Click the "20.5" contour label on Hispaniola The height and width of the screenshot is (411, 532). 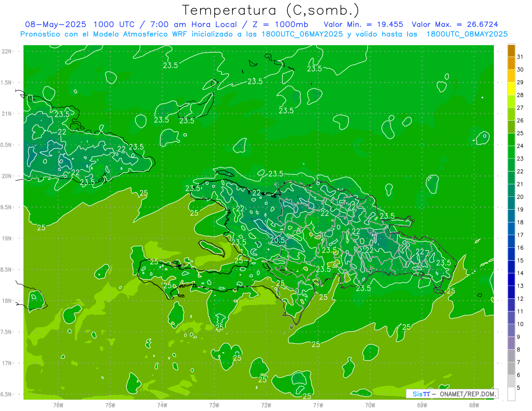277,240
